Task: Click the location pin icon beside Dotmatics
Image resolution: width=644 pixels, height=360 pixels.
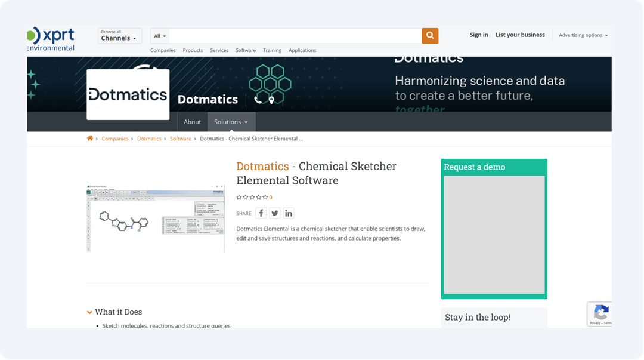Action: pyautogui.click(x=271, y=100)
